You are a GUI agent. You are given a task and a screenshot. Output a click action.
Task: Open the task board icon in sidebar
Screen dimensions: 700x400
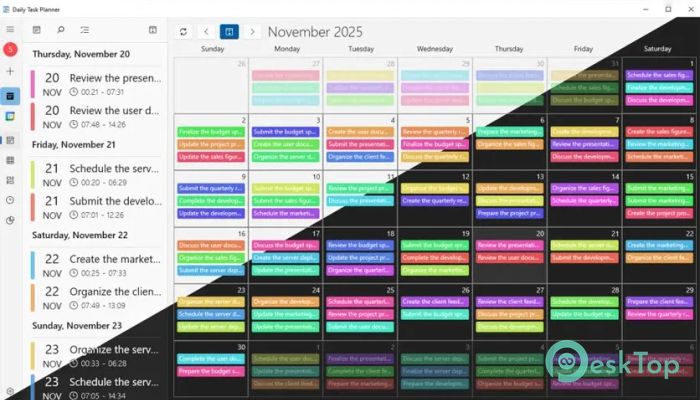(x=10, y=180)
